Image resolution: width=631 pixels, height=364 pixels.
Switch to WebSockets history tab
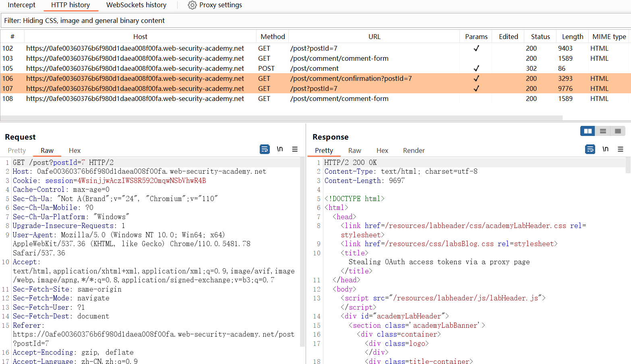coord(136,5)
